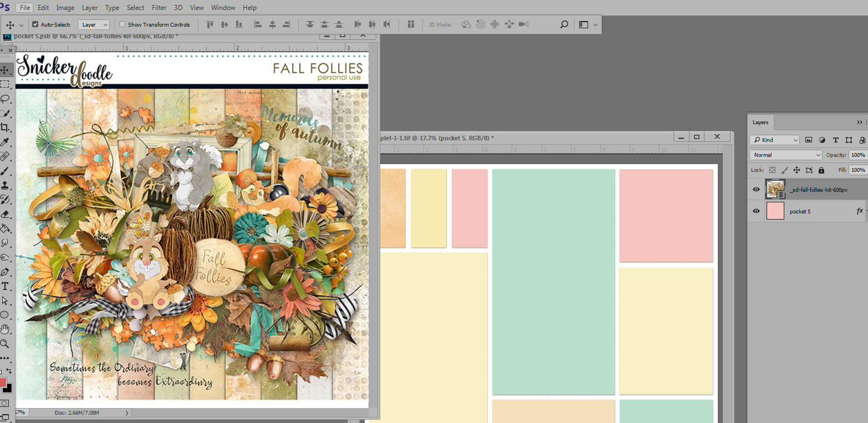
Task: Click the align top edges icon
Action: point(210,24)
